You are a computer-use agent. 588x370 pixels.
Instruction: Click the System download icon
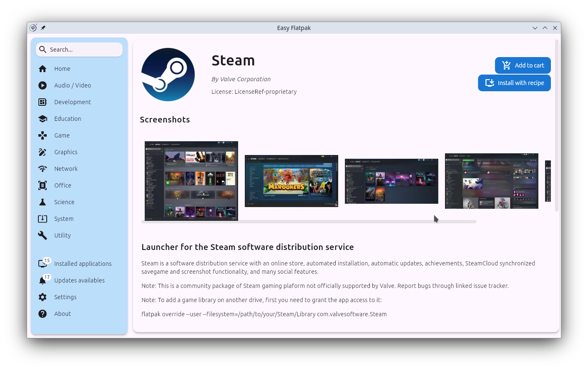click(43, 219)
